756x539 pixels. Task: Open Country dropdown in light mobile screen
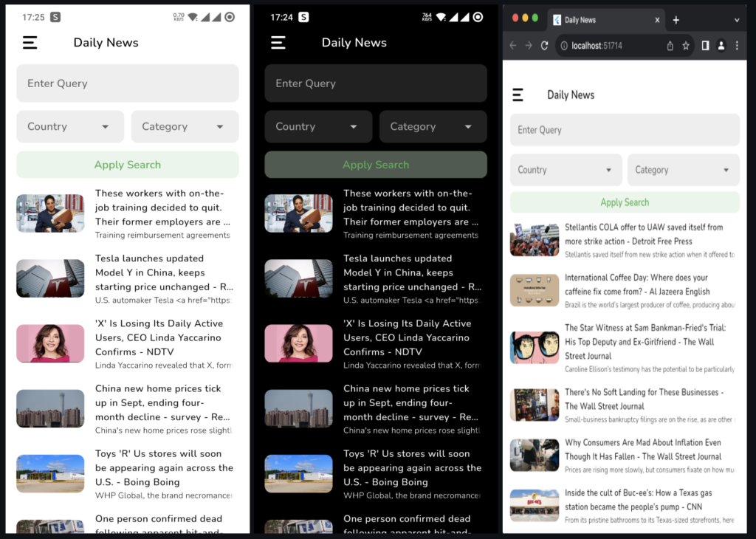[x=70, y=126]
